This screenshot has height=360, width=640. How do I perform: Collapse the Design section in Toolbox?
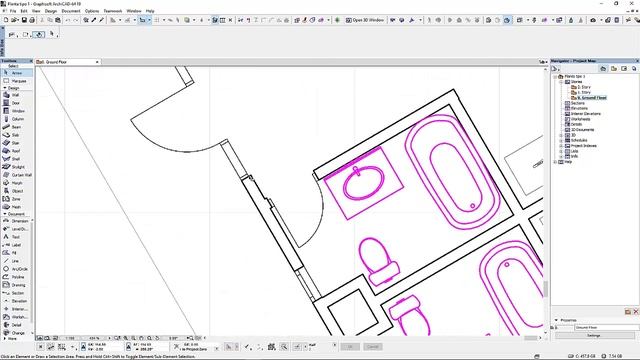pos(5,88)
